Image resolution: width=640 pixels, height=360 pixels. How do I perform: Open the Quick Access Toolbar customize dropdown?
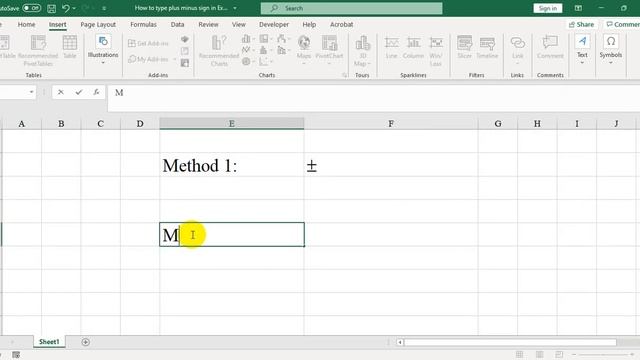point(104,8)
